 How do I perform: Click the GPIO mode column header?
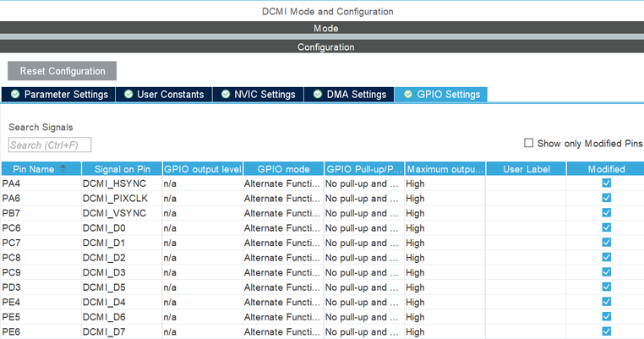click(x=283, y=169)
